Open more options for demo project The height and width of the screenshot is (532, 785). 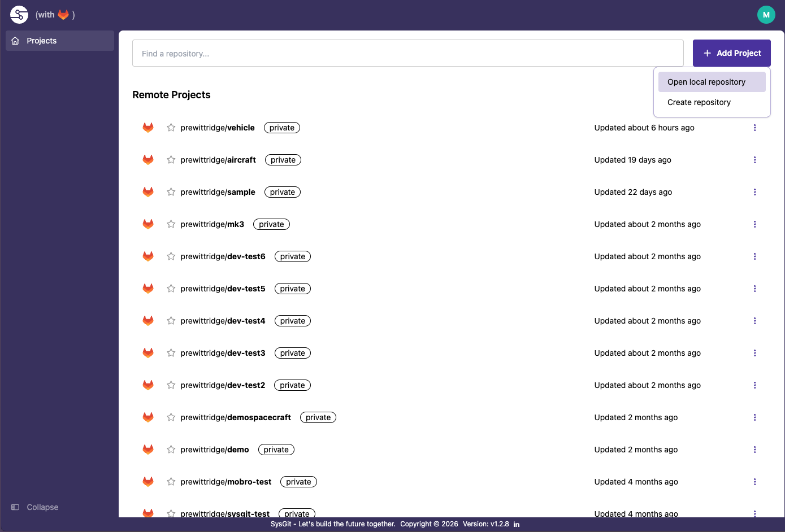pyautogui.click(x=754, y=450)
